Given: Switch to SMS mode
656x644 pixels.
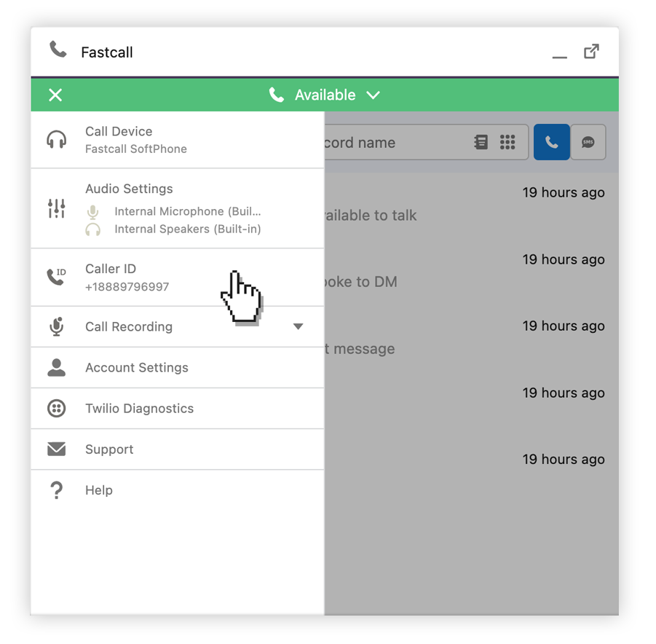Looking at the screenshot, I should tap(588, 142).
